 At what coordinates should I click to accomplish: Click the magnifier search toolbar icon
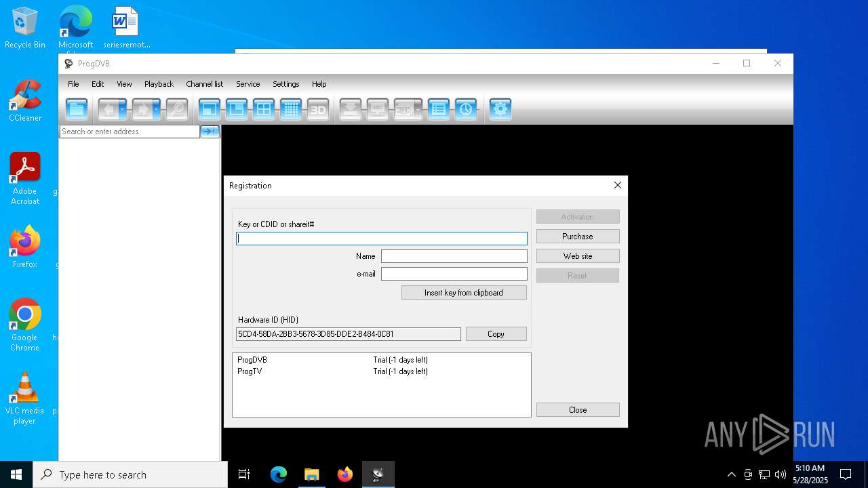(x=177, y=109)
